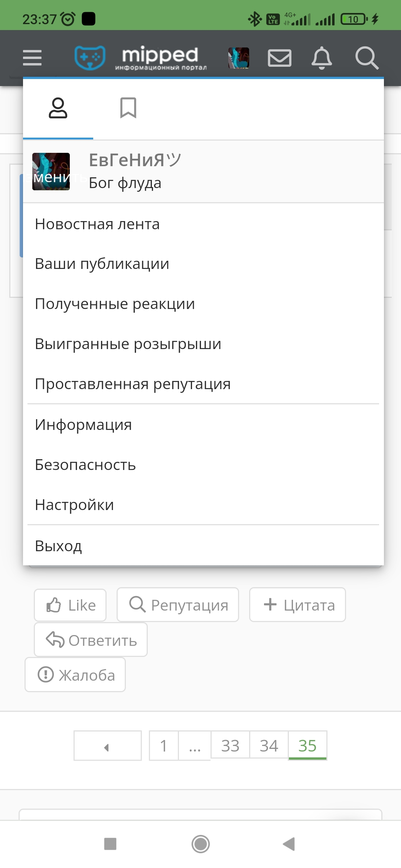Open the envelope private messages icon
This screenshot has width=401, height=868.
280,58
